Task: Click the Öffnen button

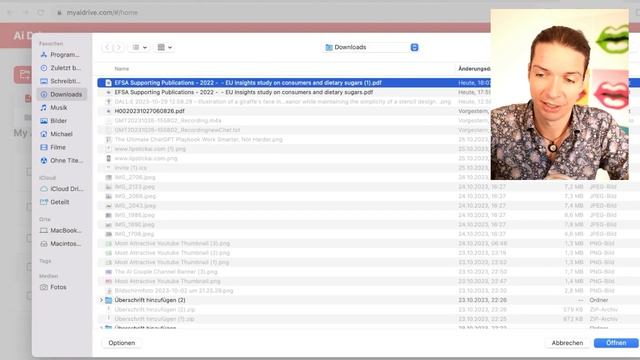Action: [x=616, y=343]
